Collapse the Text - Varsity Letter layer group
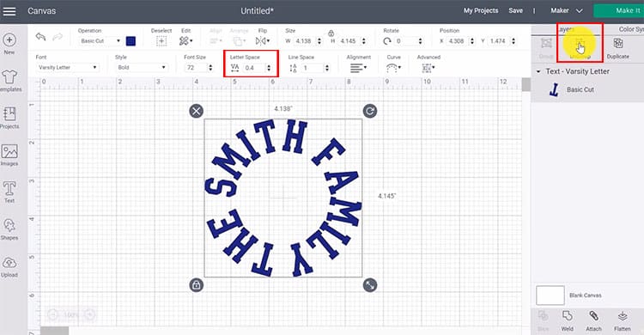This screenshot has height=335, width=644. [x=538, y=71]
